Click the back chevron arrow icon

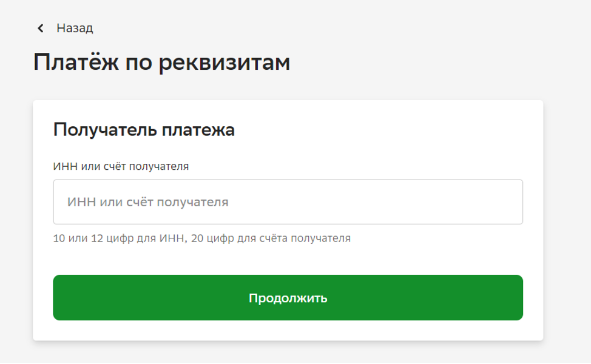[41, 29]
